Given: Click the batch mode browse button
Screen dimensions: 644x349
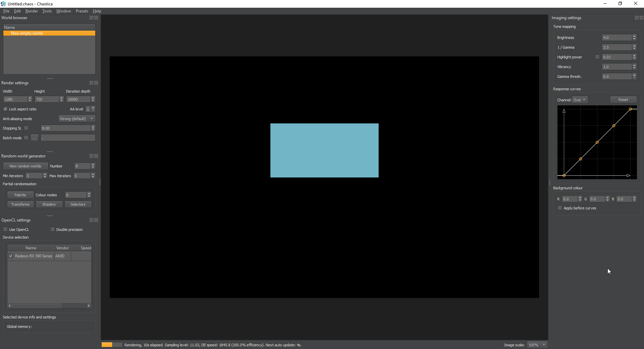Looking at the screenshot, I should pyautogui.click(x=35, y=138).
